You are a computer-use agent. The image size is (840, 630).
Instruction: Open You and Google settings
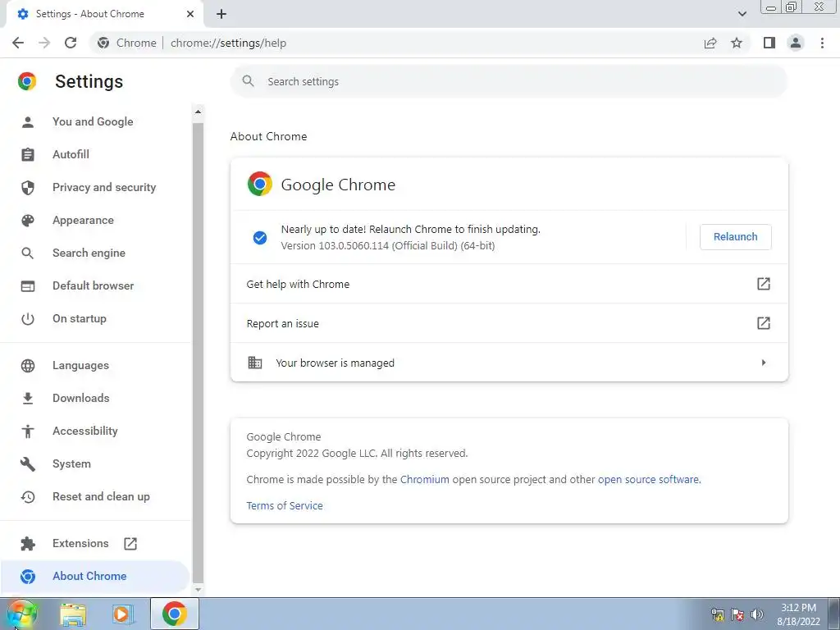[x=93, y=121]
